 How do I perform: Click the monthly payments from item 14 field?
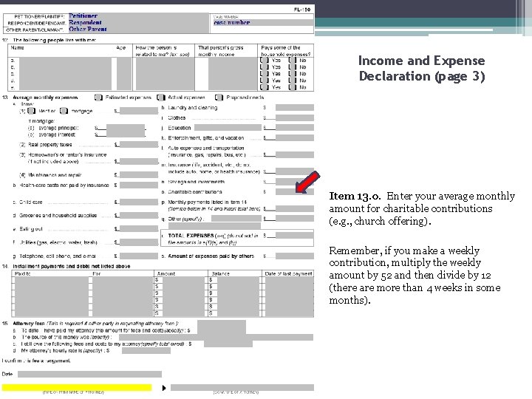(295, 208)
